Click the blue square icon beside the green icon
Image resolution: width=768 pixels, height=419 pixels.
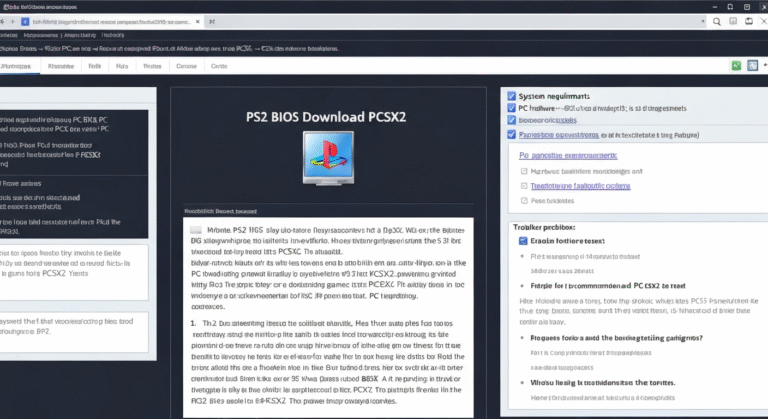pos(753,66)
